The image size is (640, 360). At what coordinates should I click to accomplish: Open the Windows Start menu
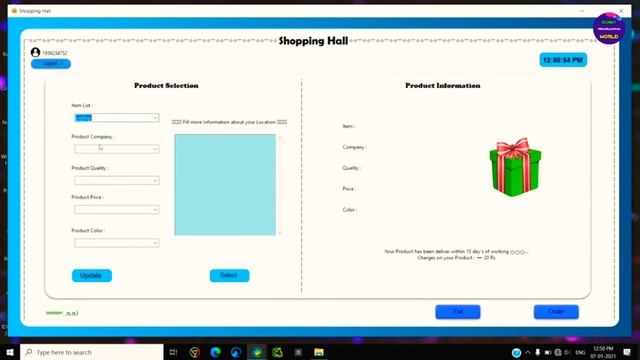pos(10,352)
